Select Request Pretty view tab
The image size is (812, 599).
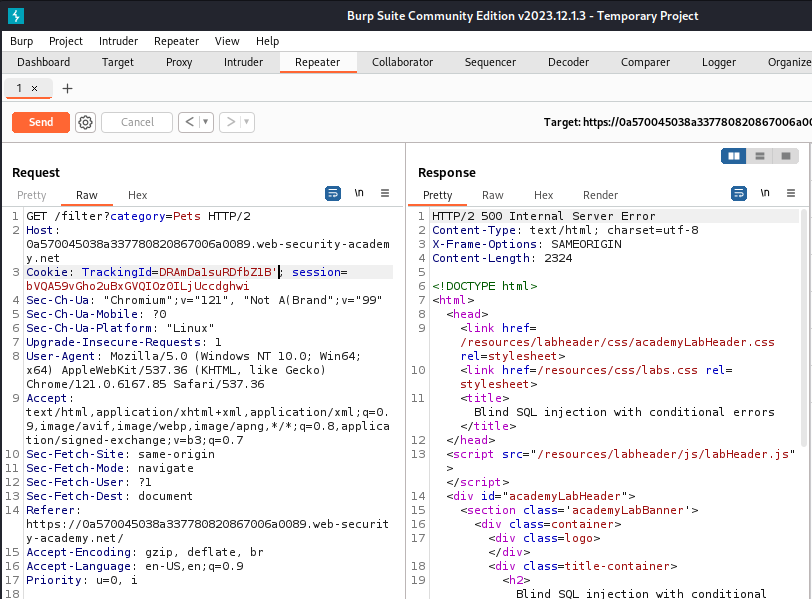click(32, 195)
